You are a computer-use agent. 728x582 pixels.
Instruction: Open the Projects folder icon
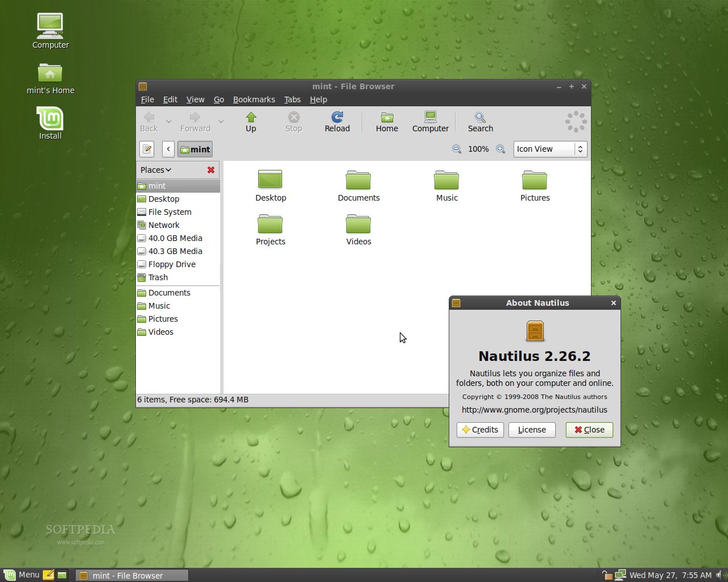pyautogui.click(x=271, y=230)
